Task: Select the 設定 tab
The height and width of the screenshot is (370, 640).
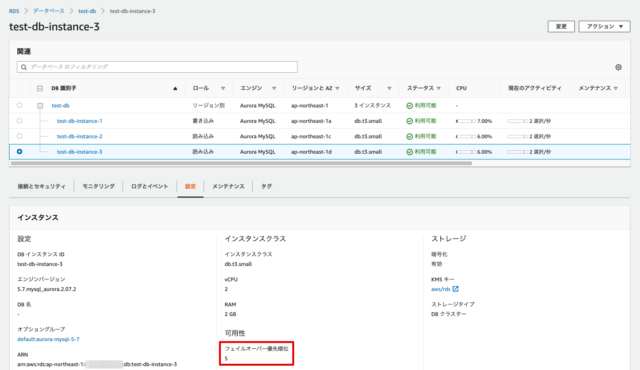Action: point(190,186)
